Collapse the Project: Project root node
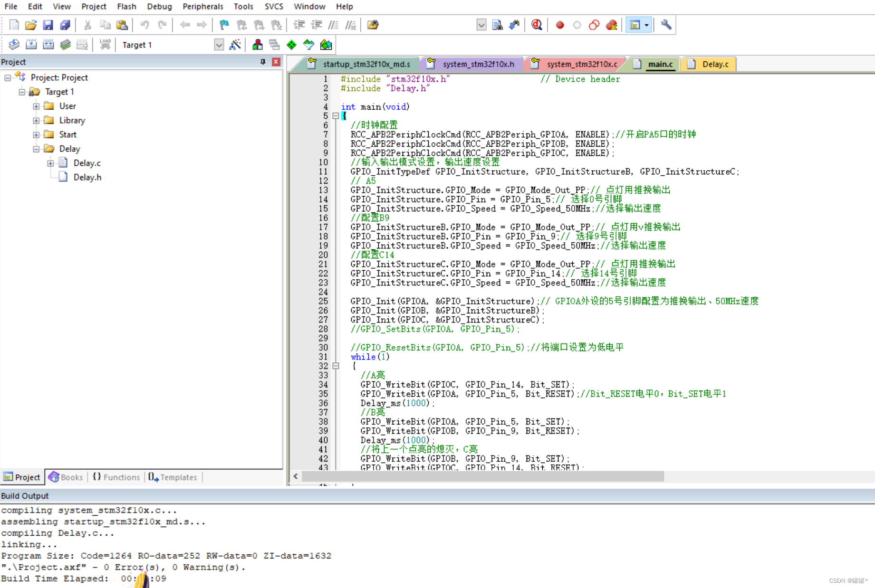Screen dimensions: 875x588 (x=8, y=77)
